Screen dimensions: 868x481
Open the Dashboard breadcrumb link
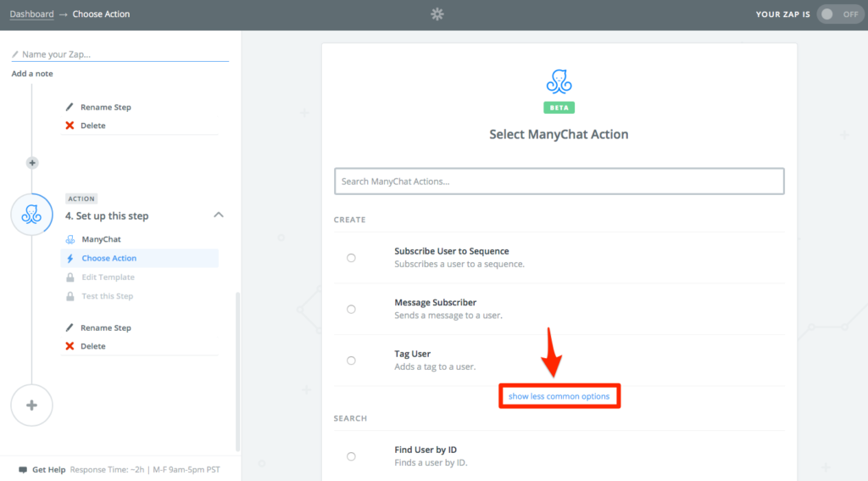pyautogui.click(x=31, y=14)
